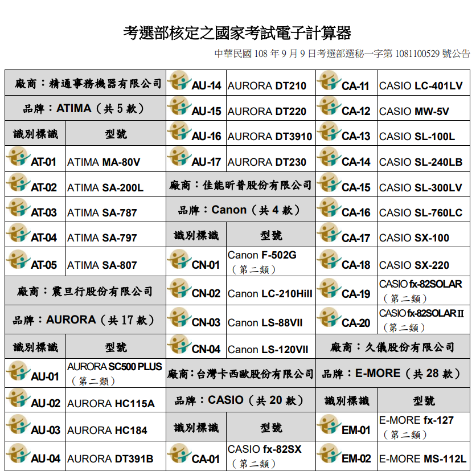Click the emblem icon beside CA-19
The image size is (476, 471).
[x=329, y=288]
